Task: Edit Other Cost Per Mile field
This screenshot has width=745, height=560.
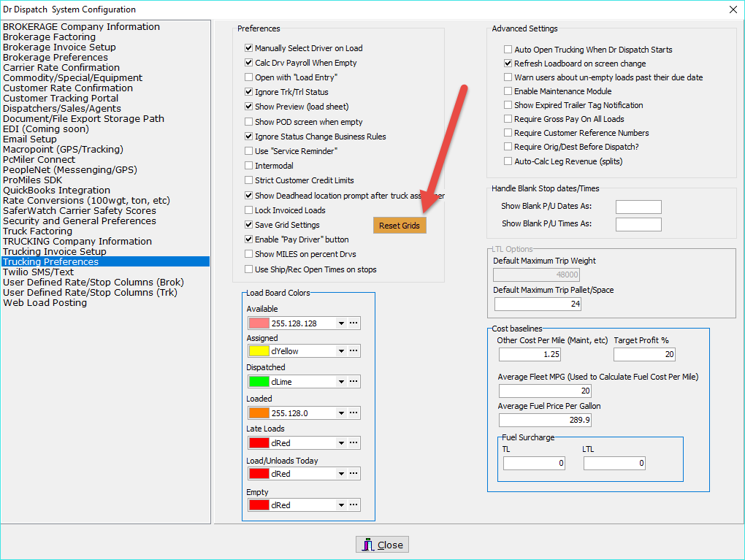Action: pyautogui.click(x=530, y=354)
